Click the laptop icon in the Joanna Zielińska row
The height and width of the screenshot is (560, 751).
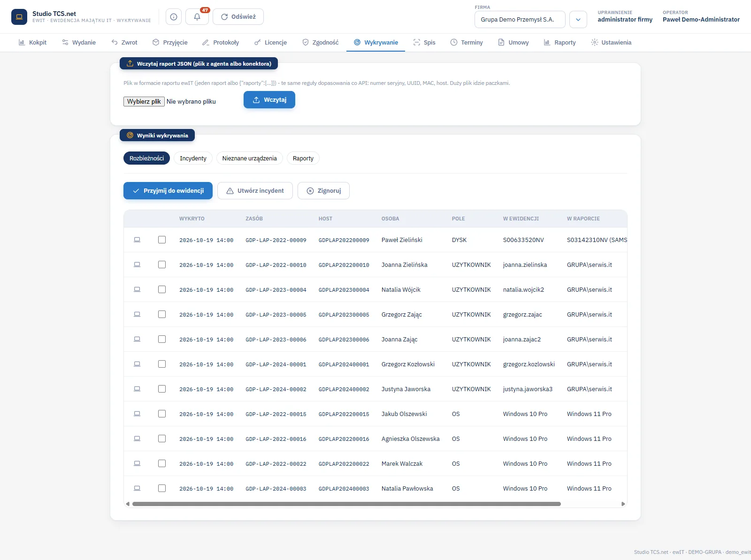pos(137,265)
